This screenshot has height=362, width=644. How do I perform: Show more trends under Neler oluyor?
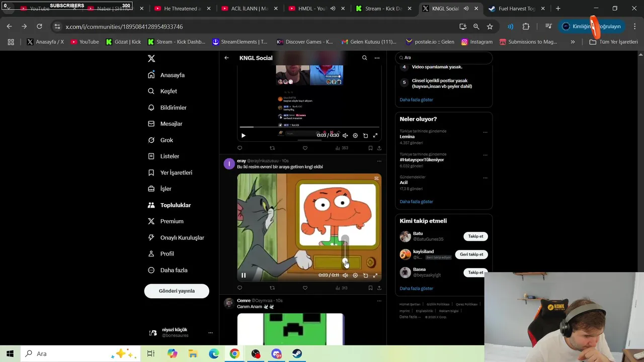tap(416, 202)
